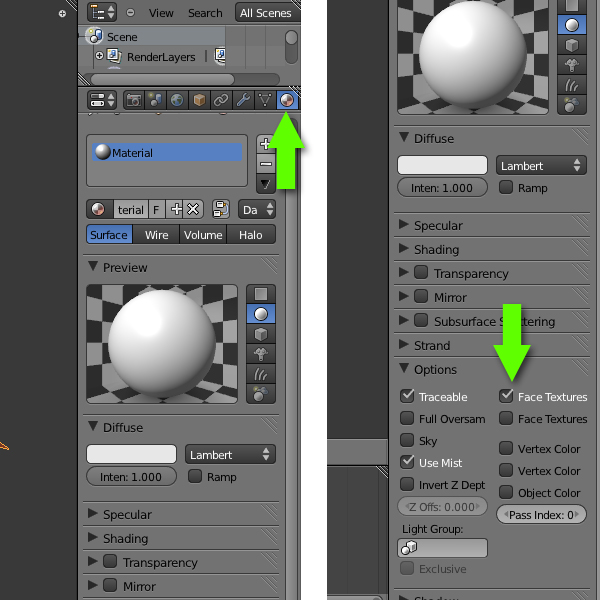Toggle Ramp checkbox in left Diffuse panel
The image size is (600, 600).
pos(195,476)
